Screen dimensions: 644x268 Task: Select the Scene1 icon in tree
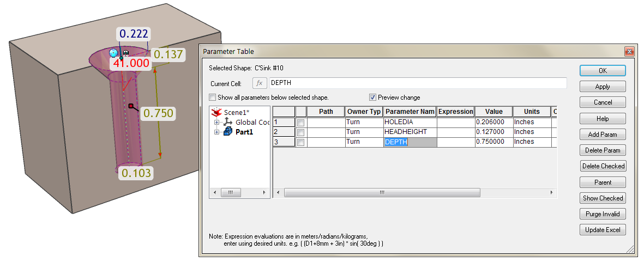217,112
